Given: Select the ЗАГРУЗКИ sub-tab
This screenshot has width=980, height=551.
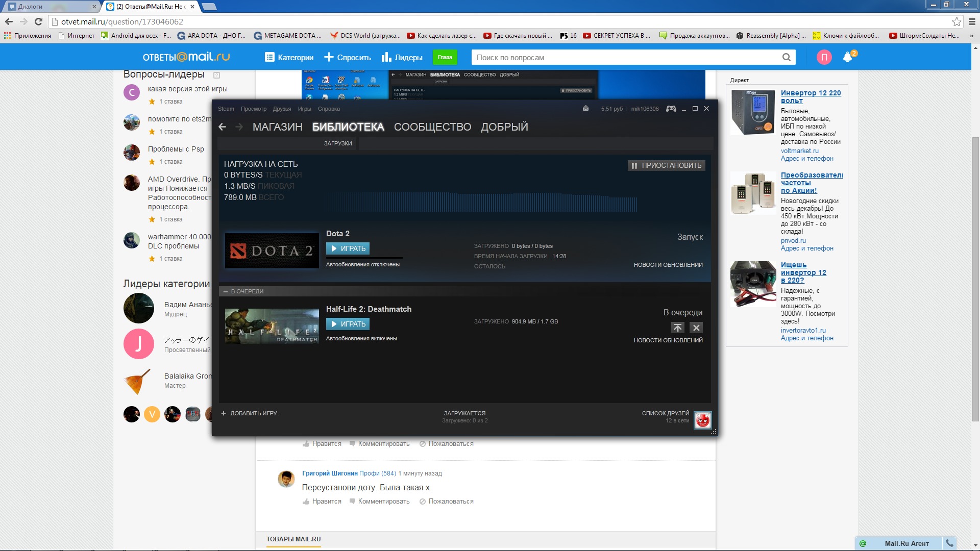Looking at the screenshot, I should click(338, 143).
